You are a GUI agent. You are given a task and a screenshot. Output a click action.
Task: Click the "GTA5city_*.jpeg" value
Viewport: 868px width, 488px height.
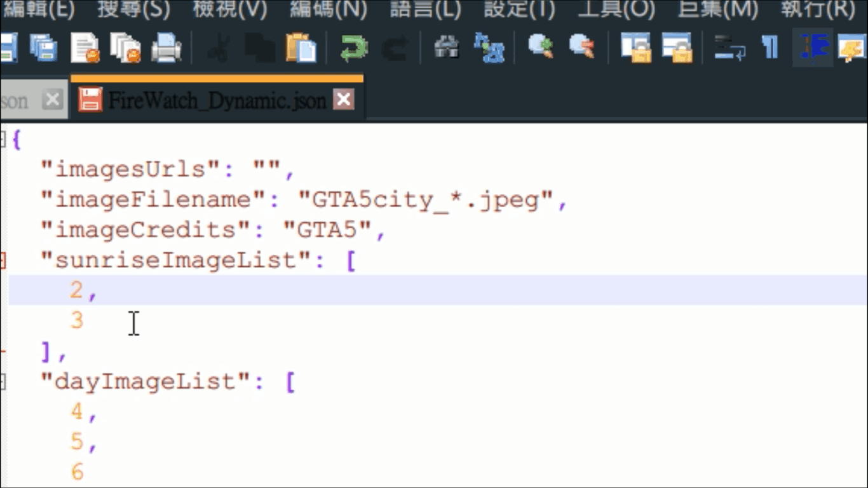pyautogui.click(x=426, y=200)
